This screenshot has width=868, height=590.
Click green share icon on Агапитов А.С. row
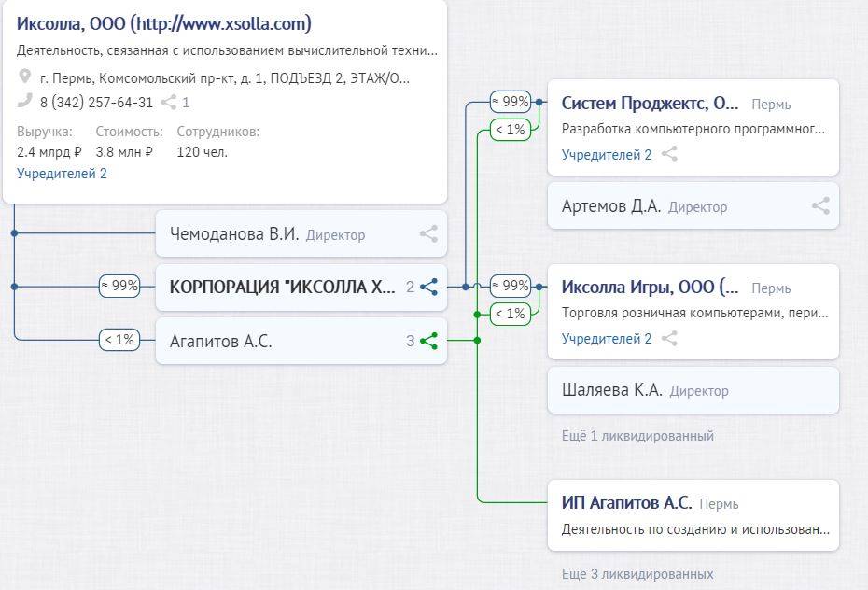coord(428,341)
